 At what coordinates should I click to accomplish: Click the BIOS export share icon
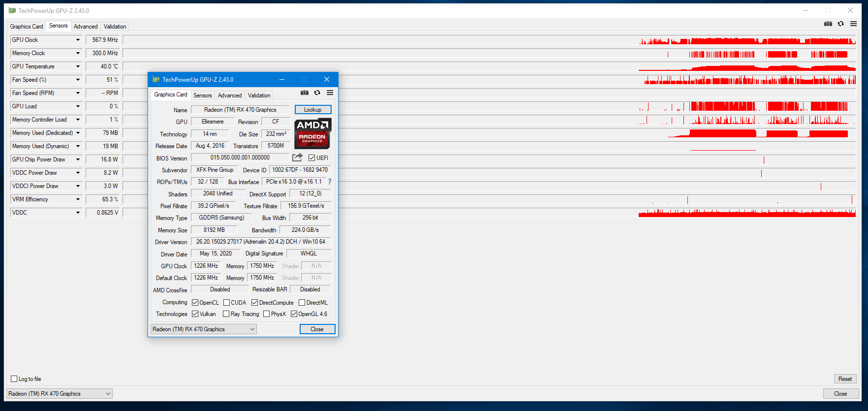(x=297, y=158)
